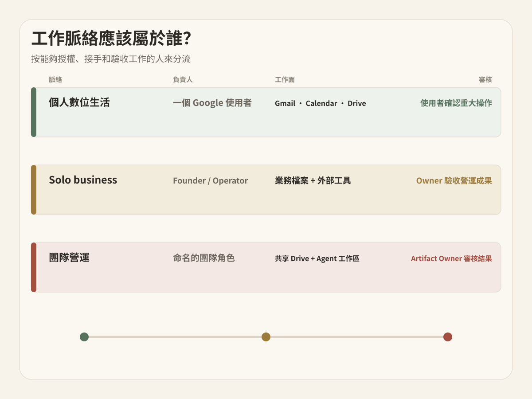Select the 團隊營運 row title

click(x=69, y=258)
